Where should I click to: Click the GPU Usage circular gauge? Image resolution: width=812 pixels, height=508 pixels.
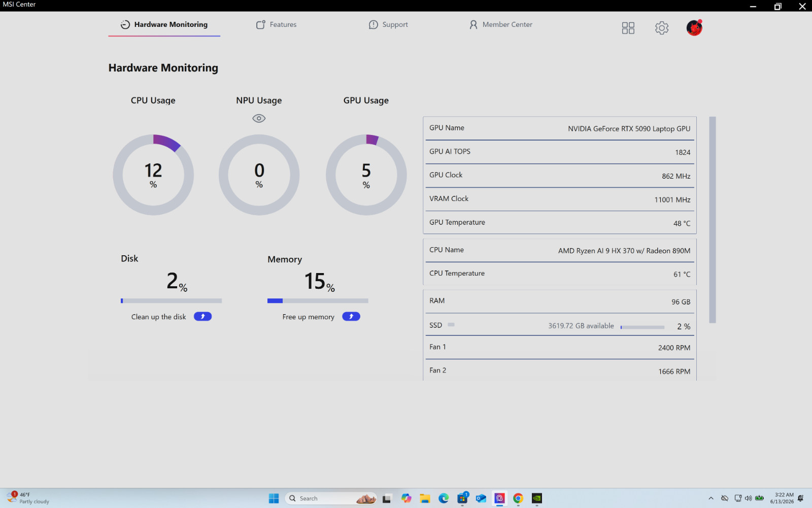(366, 175)
